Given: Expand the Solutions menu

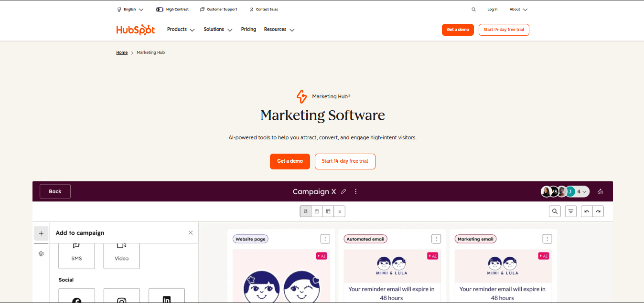Looking at the screenshot, I should coord(218,30).
